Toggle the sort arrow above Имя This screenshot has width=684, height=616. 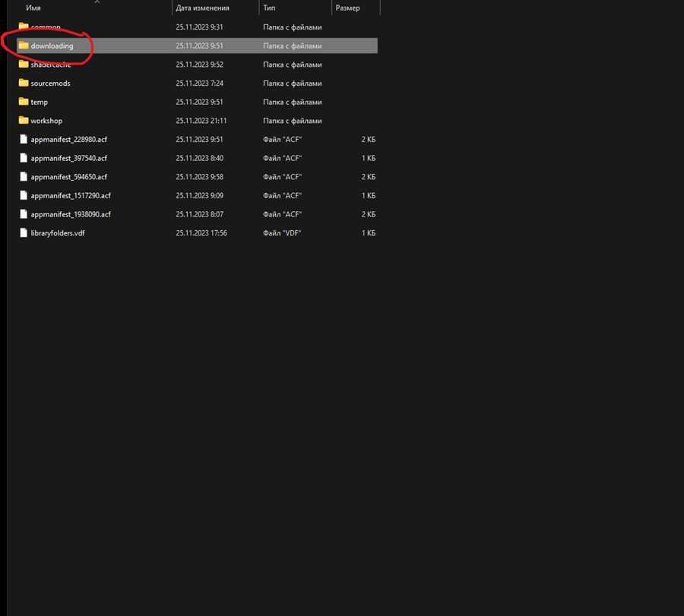pyautogui.click(x=97, y=2)
